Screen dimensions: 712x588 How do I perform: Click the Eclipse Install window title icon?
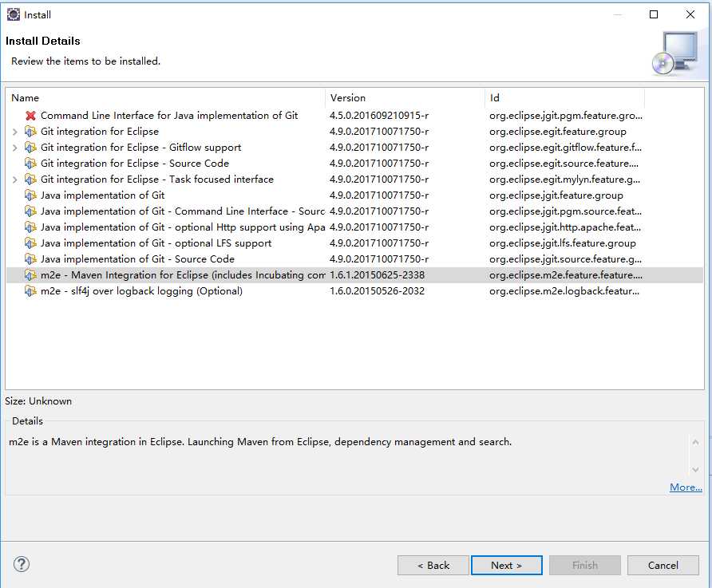(14, 14)
